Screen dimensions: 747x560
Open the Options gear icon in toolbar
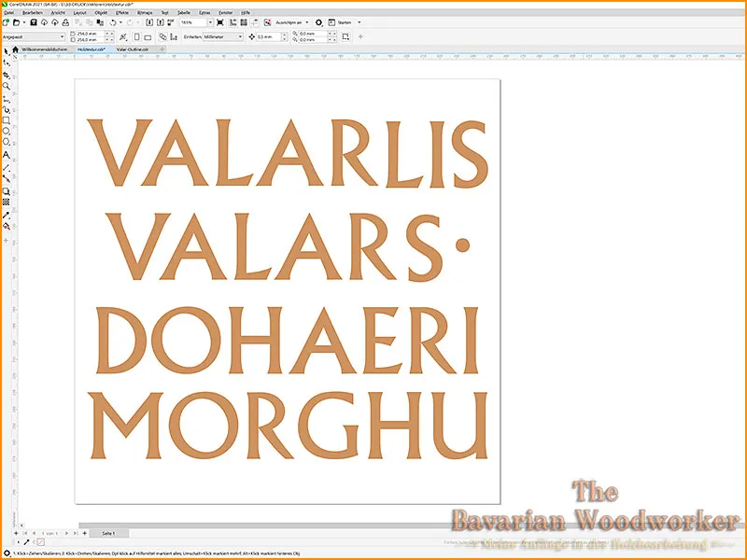(318, 22)
